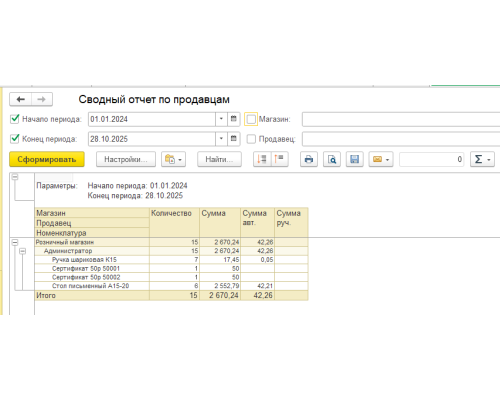Uncheck the Конец периода checkbox
This screenshot has width=500, height=400.
pyautogui.click(x=15, y=138)
